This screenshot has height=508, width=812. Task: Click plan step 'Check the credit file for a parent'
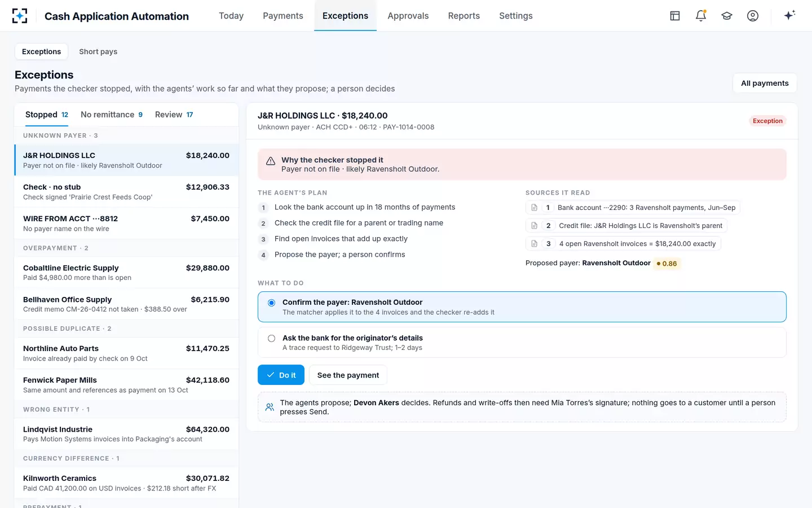pos(359,223)
